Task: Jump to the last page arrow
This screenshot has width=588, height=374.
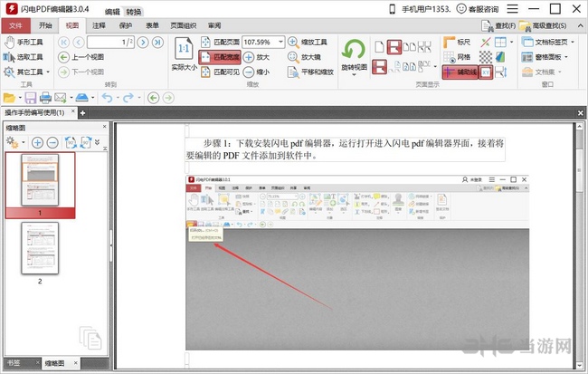Action: [x=158, y=42]
